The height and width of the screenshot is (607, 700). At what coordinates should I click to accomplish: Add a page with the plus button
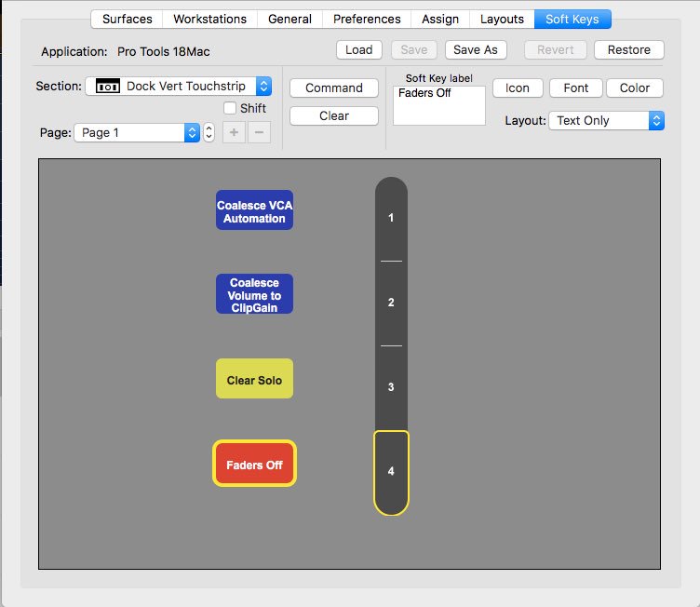(x=234, y=132)
